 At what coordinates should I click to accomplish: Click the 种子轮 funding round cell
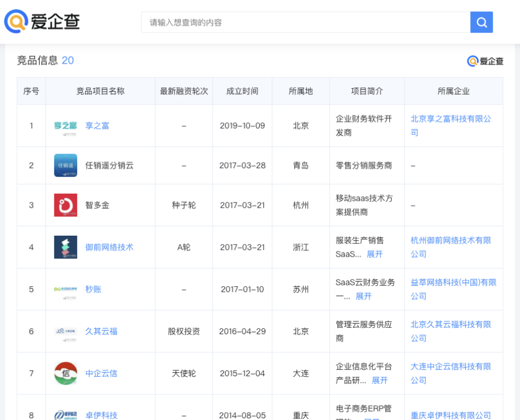[184, 205]
